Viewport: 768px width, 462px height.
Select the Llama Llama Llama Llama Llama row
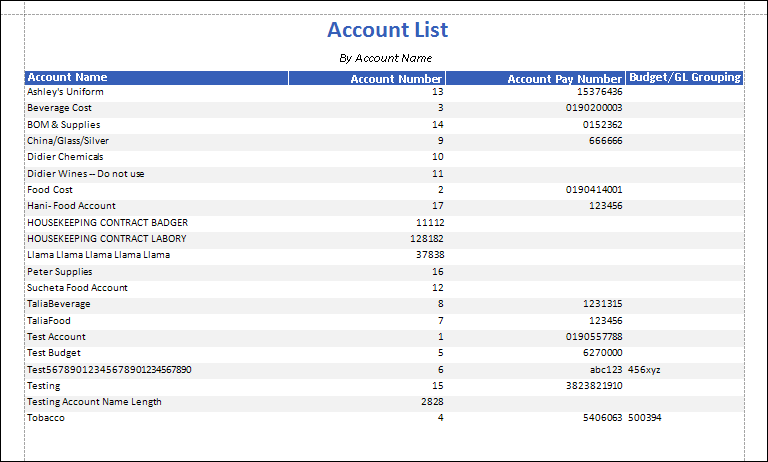pos(98,255)
